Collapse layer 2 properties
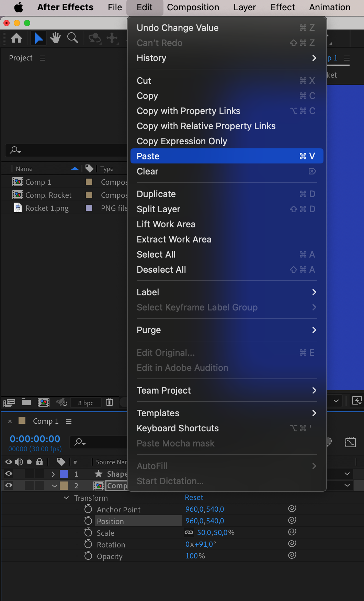 (54, 486)
